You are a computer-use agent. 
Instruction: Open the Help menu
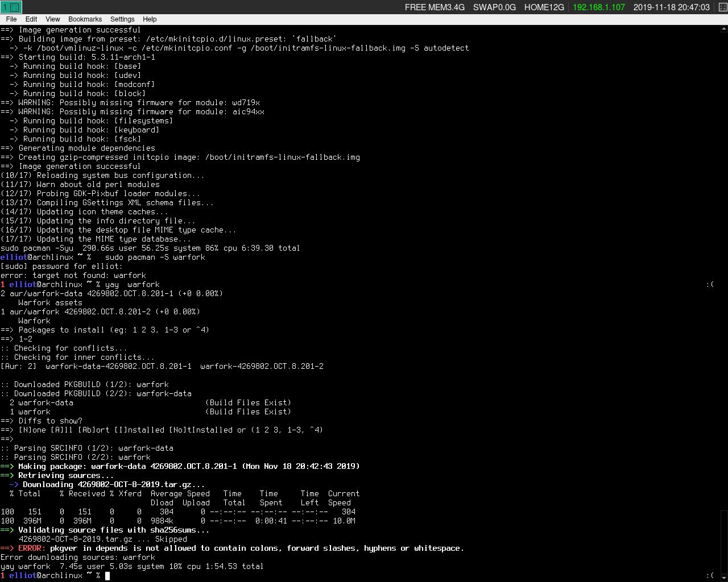150,19
